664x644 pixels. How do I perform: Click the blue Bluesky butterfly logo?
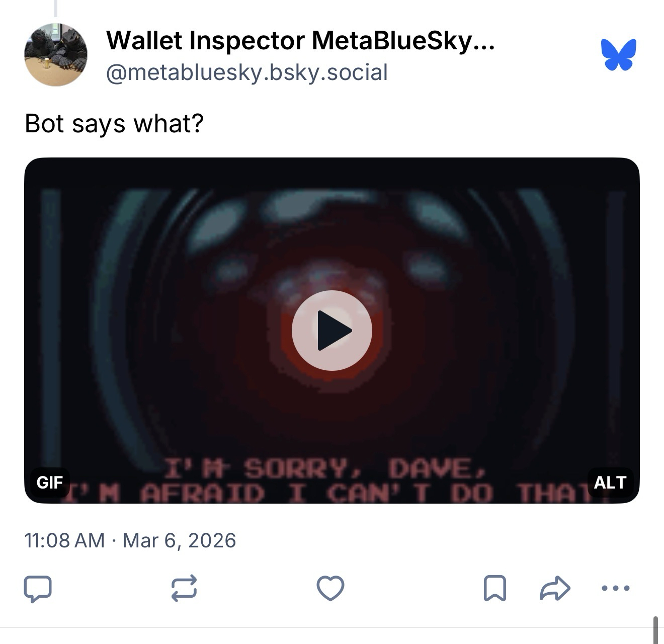[x=618, y=54]
